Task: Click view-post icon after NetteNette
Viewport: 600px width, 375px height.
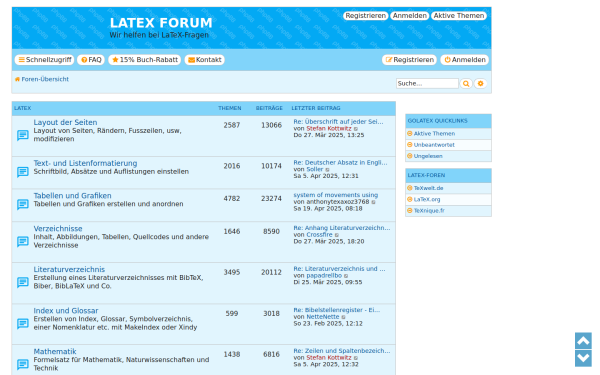Action: click(343, 318)
